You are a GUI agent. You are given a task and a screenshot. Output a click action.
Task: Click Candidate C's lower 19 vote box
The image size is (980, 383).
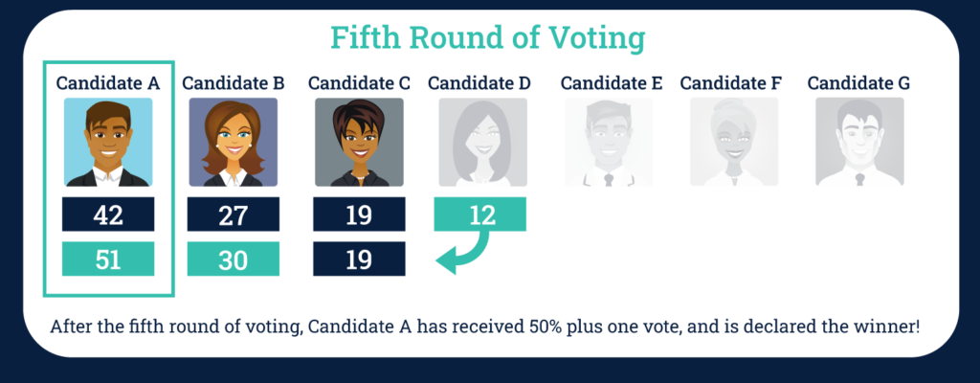[x=359, y=259]
